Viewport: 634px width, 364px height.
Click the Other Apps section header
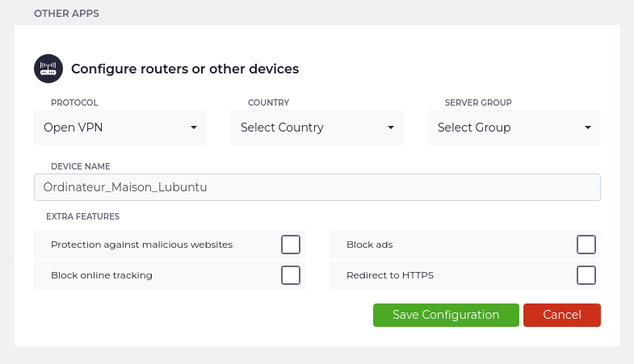66,14
